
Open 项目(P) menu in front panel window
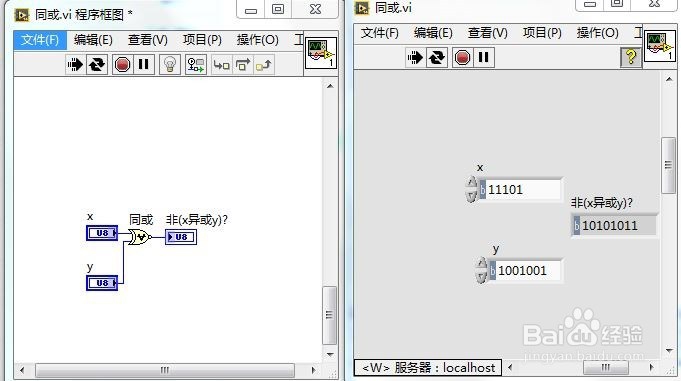(x=542, y=33)
